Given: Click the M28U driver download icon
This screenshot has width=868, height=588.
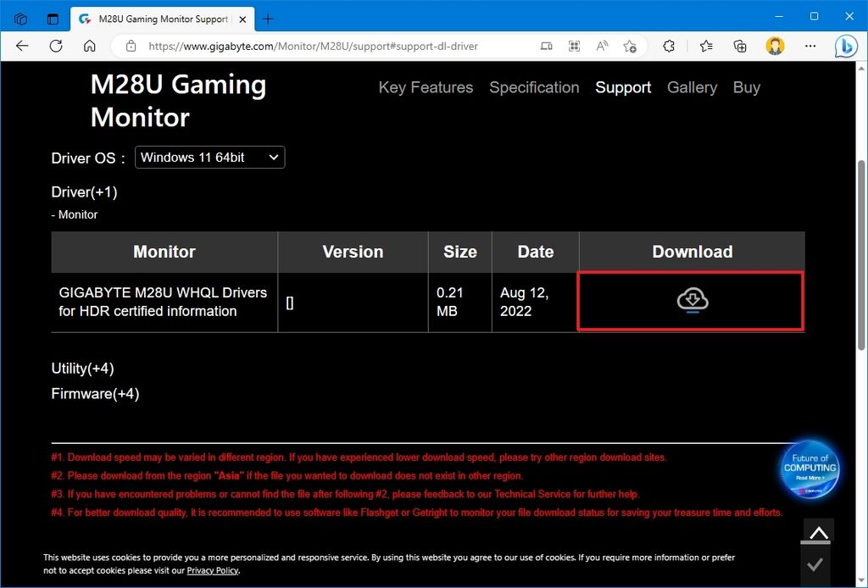Looking at the screenshot, I should (x=691, y=301).
